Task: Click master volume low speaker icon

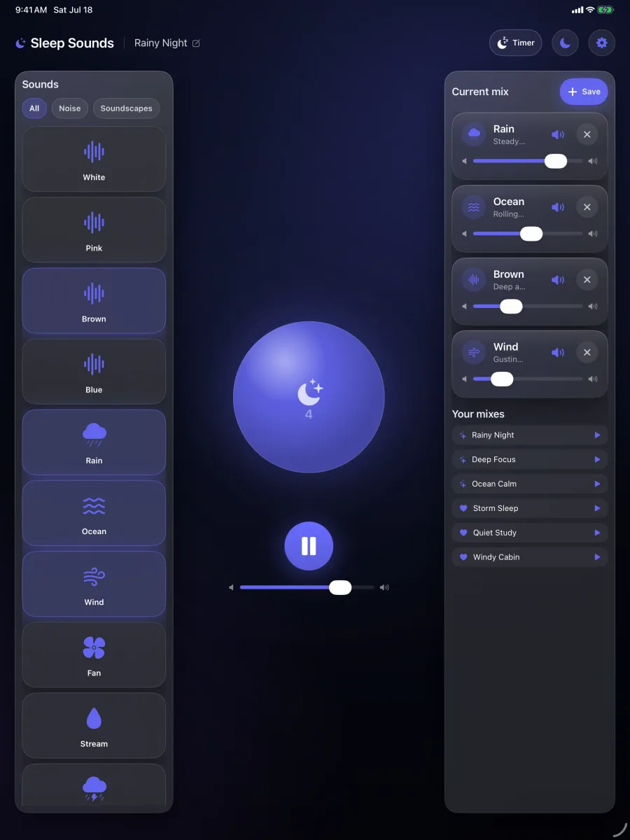Action: 231,587
